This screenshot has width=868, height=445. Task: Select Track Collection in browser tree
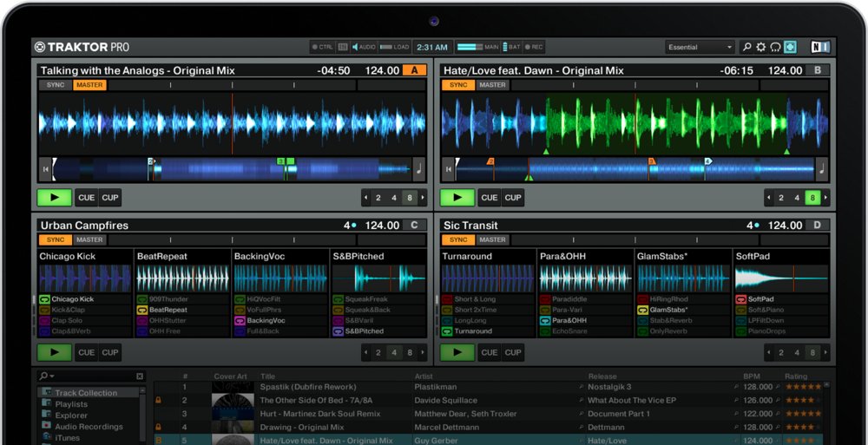(x=86, y=393)
